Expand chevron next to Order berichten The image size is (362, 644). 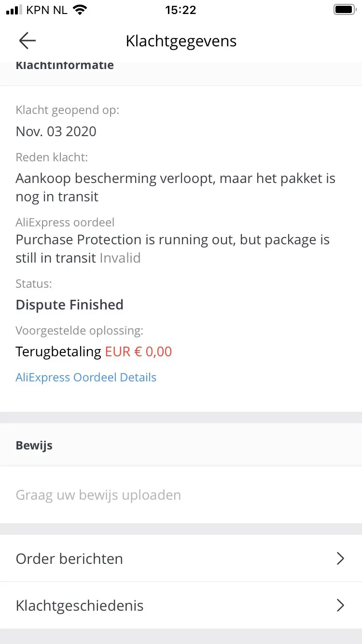tap(340, 559)
